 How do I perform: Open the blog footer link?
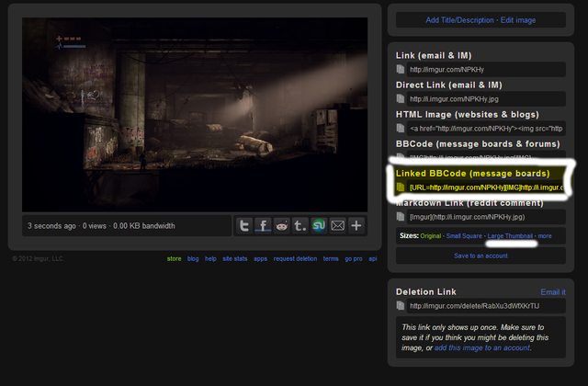pyautogui.click(x=193, y=259)
